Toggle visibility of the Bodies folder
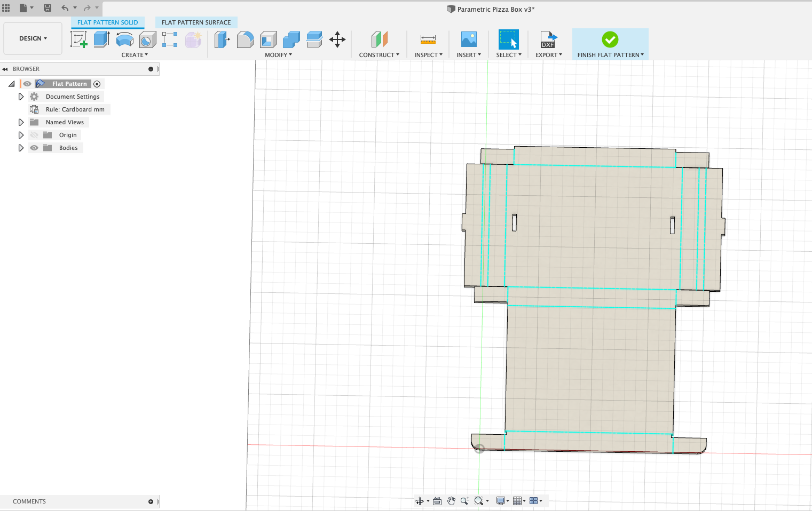Image resolution: width=812 pixels, height=511 pixels. coord(34,148)
